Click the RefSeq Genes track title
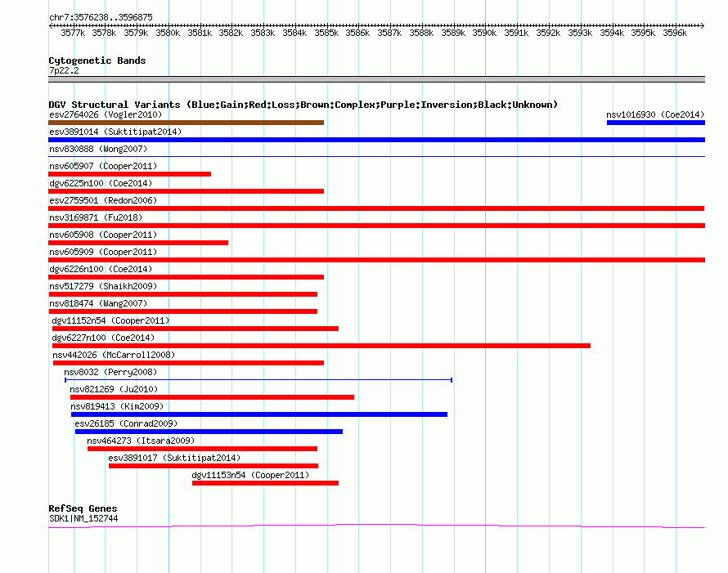This screenshot has height=573, width=728. [83, 508]
